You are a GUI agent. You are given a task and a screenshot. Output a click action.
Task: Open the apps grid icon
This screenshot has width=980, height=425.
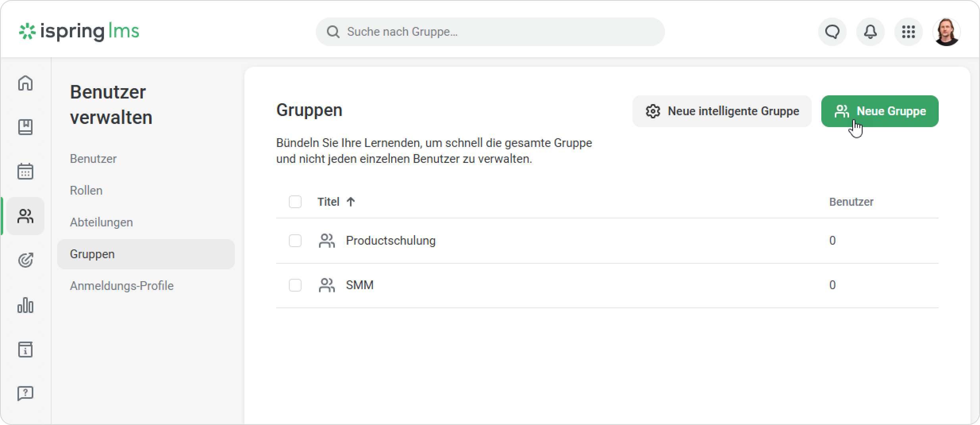coord(908,32)
